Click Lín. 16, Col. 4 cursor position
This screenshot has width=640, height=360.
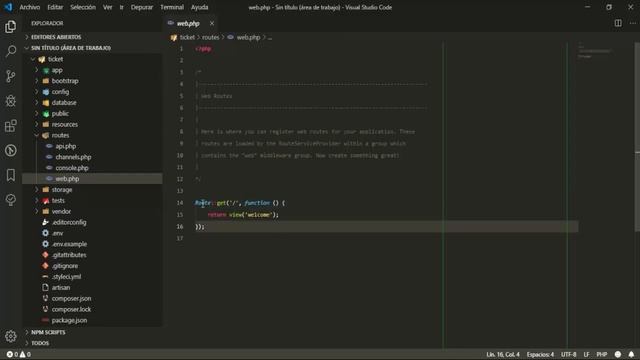503,354
